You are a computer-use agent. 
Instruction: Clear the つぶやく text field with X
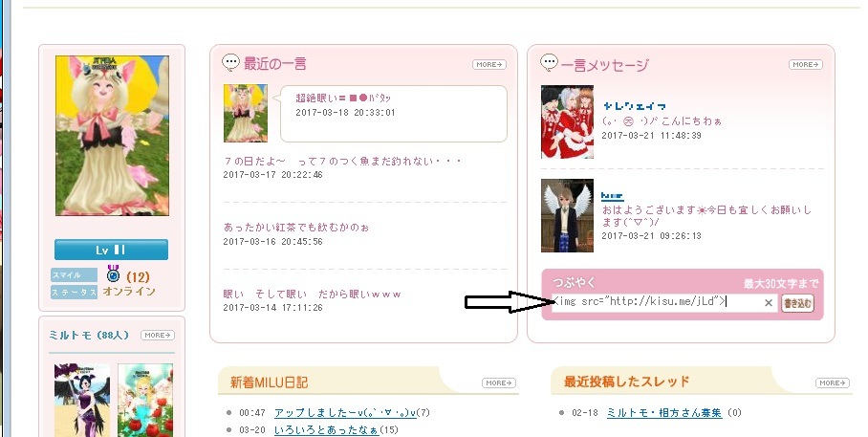(769, 302)
